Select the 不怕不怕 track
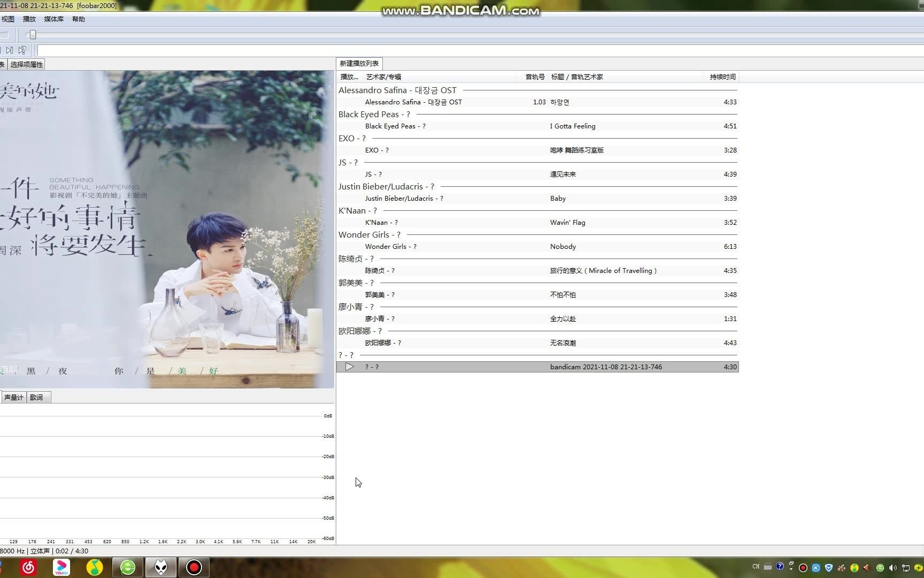924x578 pixels. tap(537, 294)
